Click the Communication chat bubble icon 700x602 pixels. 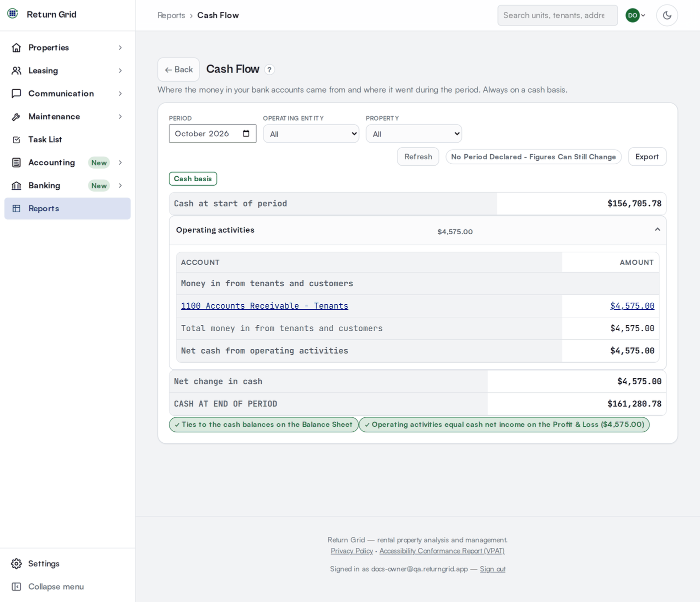tap(16, 94)
